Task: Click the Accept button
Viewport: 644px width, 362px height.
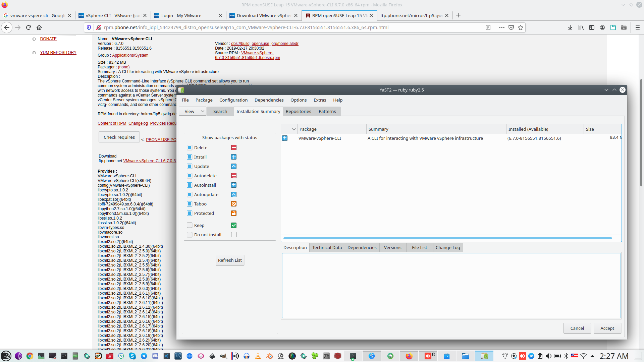Action: pos(607,328)
